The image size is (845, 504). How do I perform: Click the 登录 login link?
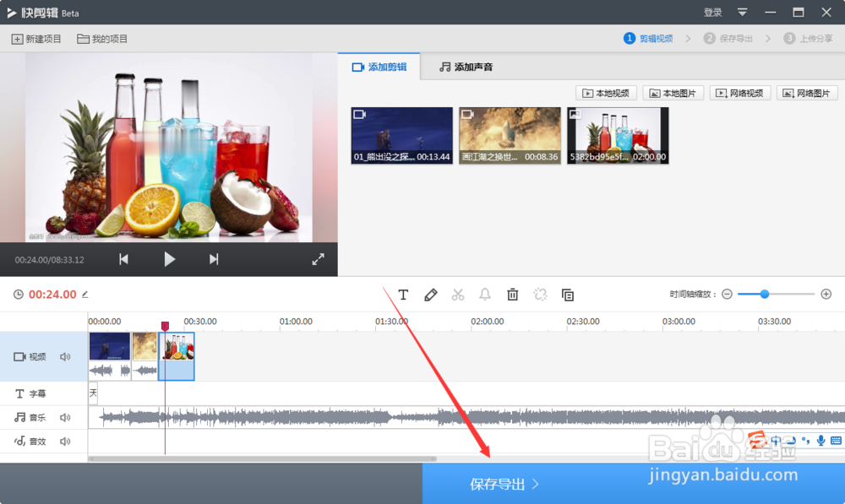tap(712, 13)
